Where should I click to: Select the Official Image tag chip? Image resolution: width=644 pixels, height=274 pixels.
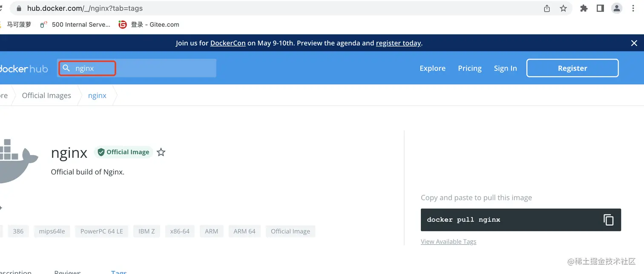point(290,231)
